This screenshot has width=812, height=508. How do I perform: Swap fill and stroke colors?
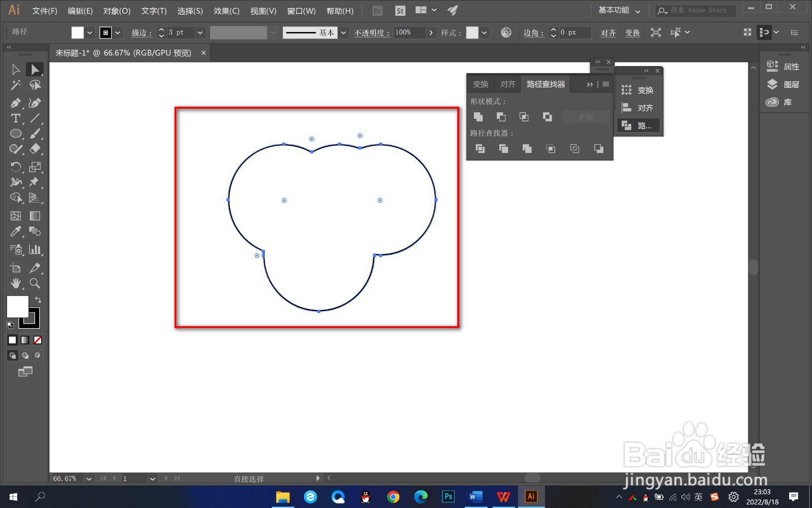(x=38, y=300)
